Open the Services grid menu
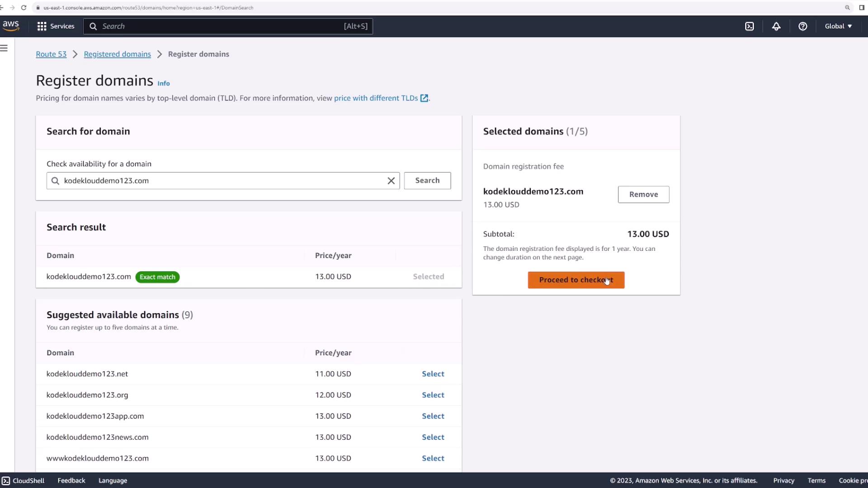 pos(56,26)
